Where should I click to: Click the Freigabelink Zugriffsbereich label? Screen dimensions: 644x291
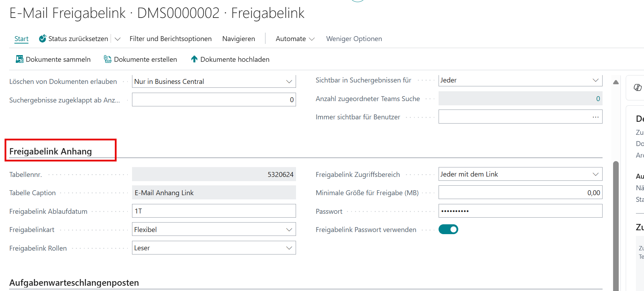click(357, 174)
